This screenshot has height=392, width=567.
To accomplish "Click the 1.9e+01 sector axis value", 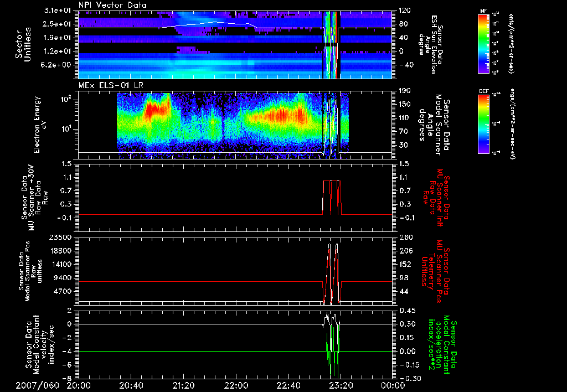I will tap(57, 38).
